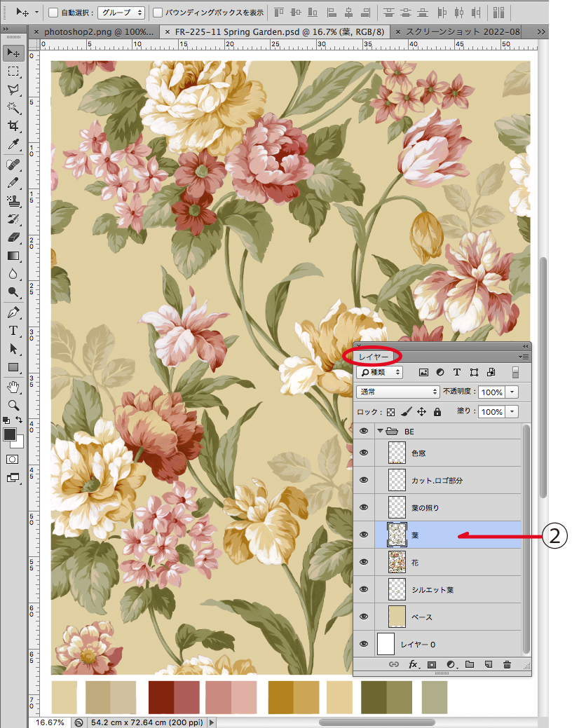The height and width of the screenshot is (728, 579).
Task: Enable the 自動選択 checkbox
Action: pyautogui.click(x=53, y=13)
